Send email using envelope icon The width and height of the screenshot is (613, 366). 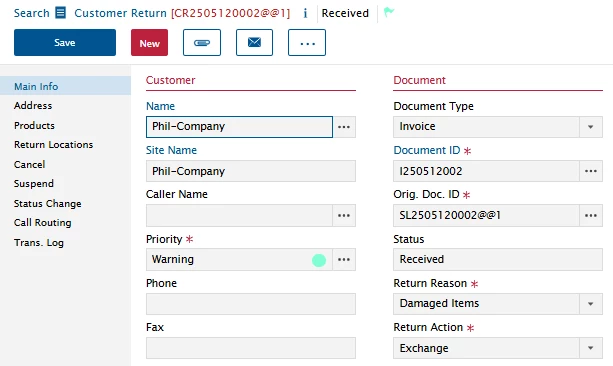pos(254,43)
